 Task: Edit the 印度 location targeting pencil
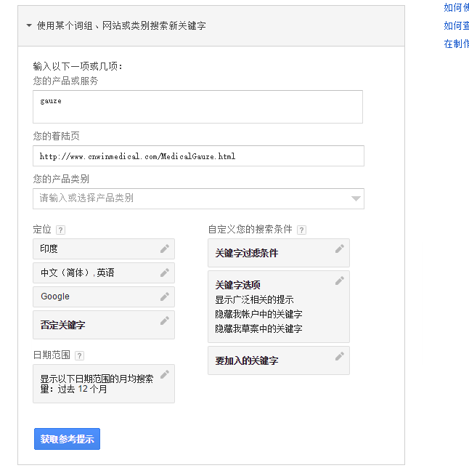tap(165, 249)
